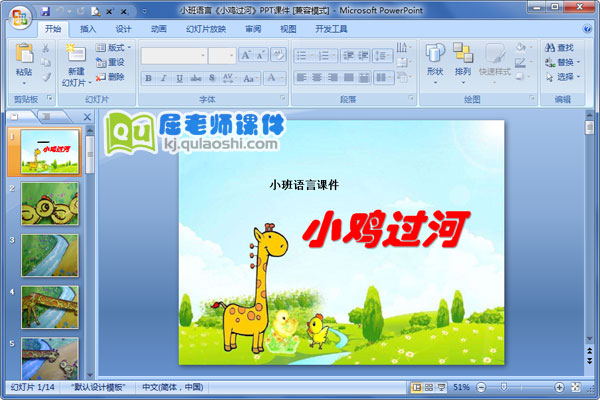Switch to the View ribbon tab
Screen dimensions: 600x400
pyautogui.click(x=288, y=29)
